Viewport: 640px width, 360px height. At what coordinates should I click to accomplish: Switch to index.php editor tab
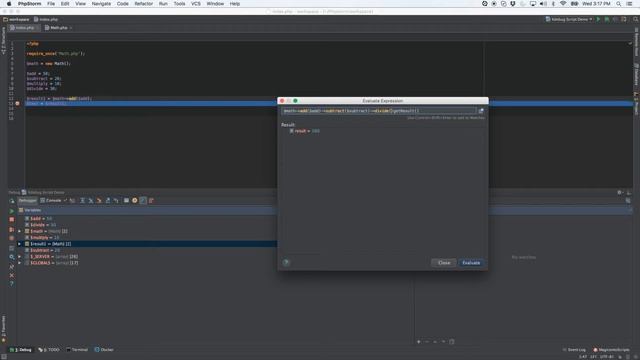tap(23, 28)
